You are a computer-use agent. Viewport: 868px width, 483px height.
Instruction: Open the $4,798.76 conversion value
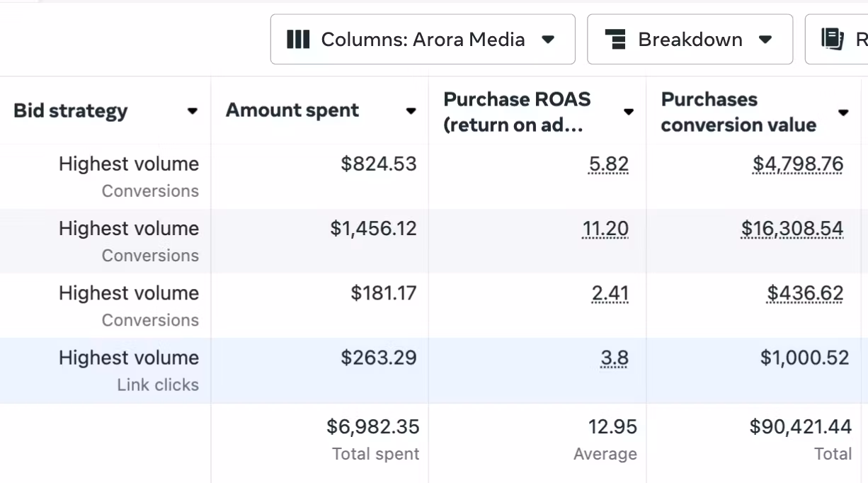[x=798, y=164]
